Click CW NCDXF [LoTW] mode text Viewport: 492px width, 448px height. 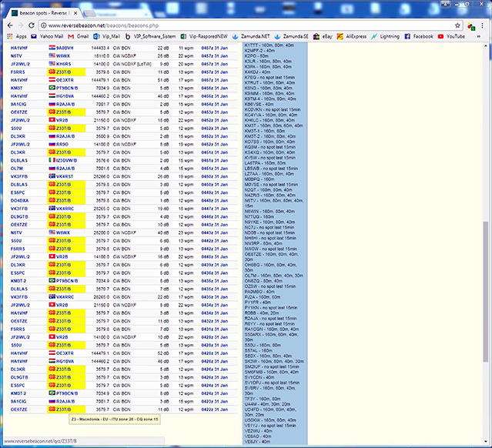pos(132,64)
